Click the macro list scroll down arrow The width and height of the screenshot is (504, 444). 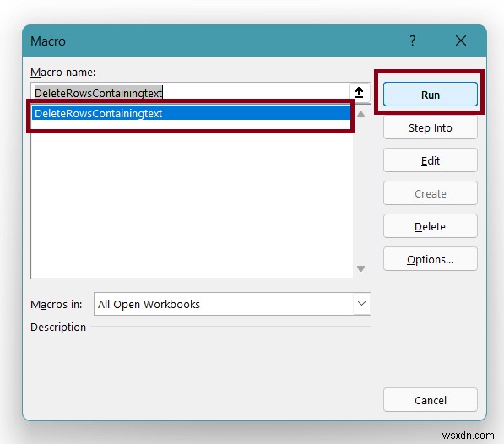point(361,268)
